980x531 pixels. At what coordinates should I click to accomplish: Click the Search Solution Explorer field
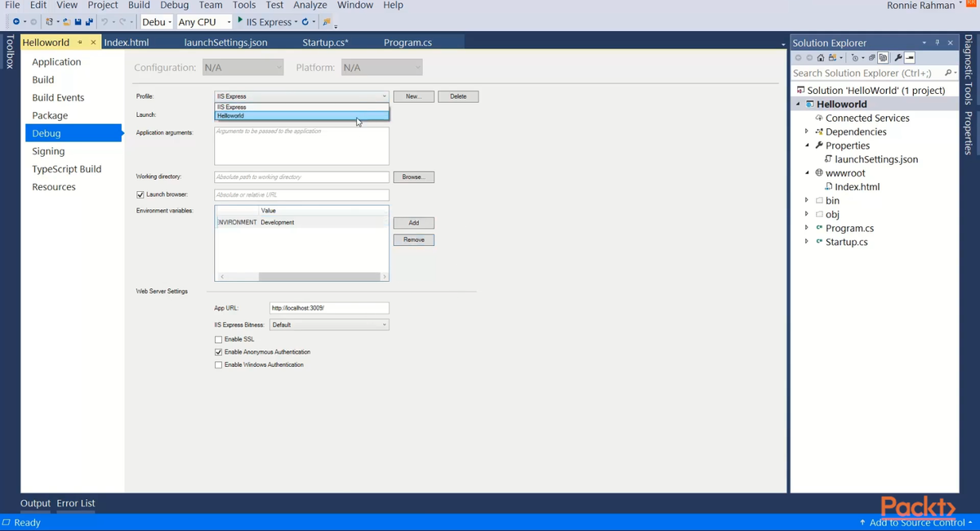[x=867, y=73]
